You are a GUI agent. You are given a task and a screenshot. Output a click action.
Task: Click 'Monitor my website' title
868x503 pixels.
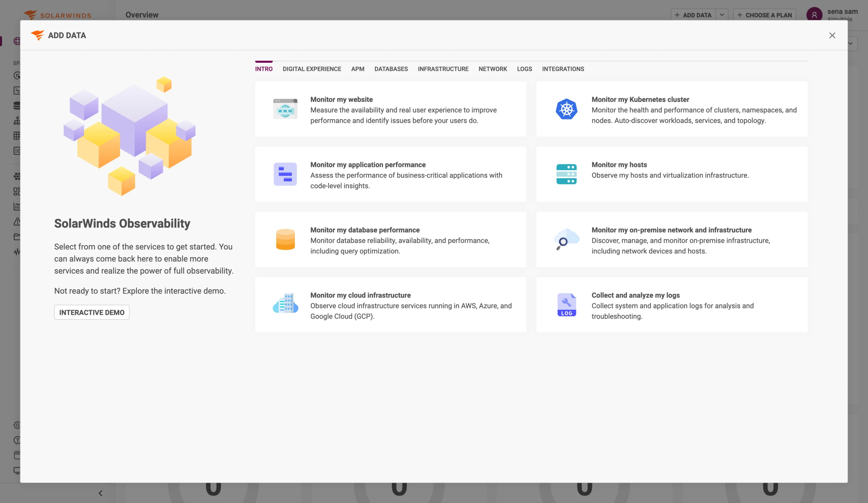point(341,100)
